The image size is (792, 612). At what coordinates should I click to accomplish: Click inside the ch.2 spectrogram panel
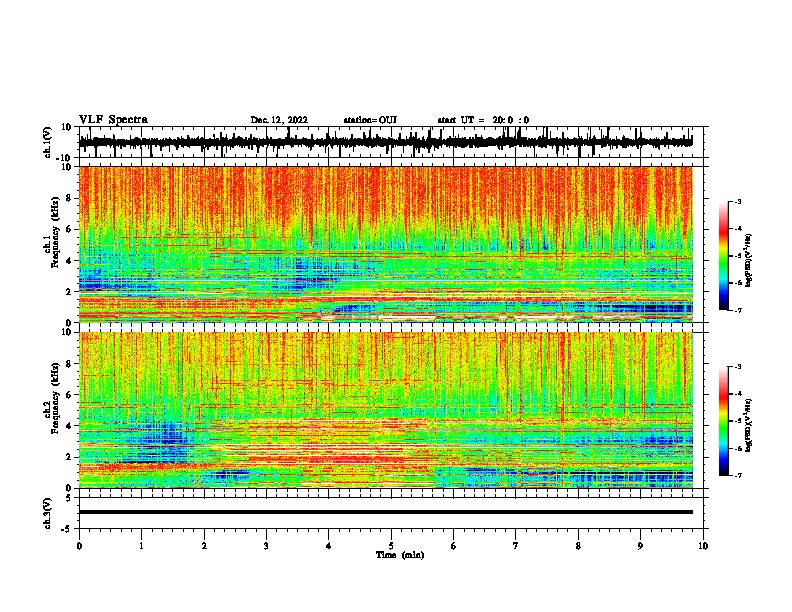coord(386,410)
